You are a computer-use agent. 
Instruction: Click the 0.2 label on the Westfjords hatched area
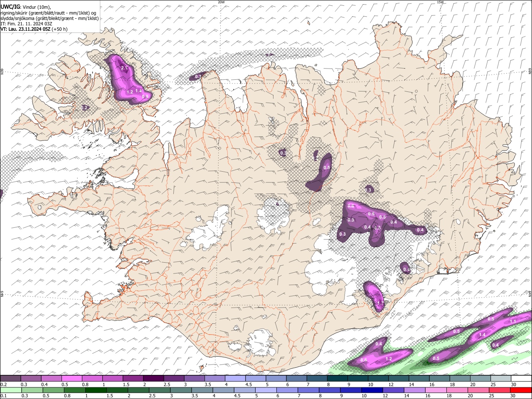85,107
